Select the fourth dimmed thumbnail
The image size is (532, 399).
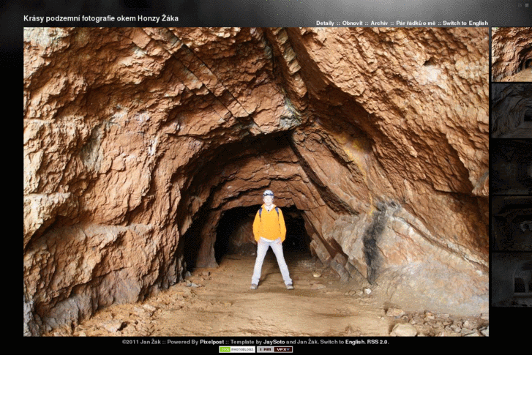[512, 223]
